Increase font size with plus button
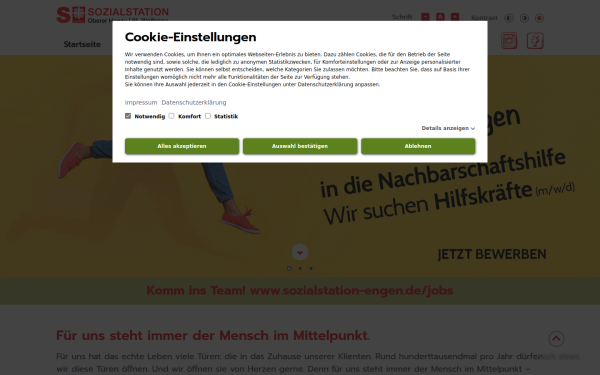600x375 pixels. point(455,17)
